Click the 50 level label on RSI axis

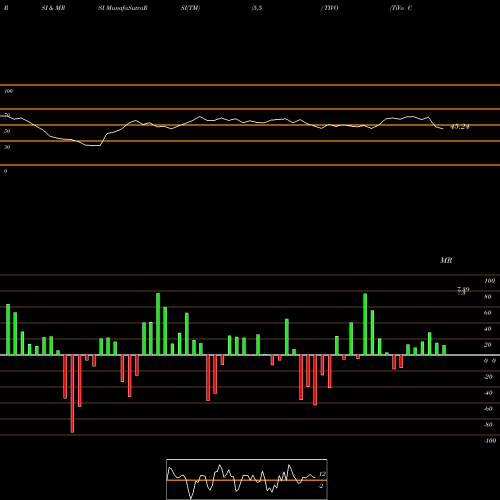click(7, 131)
